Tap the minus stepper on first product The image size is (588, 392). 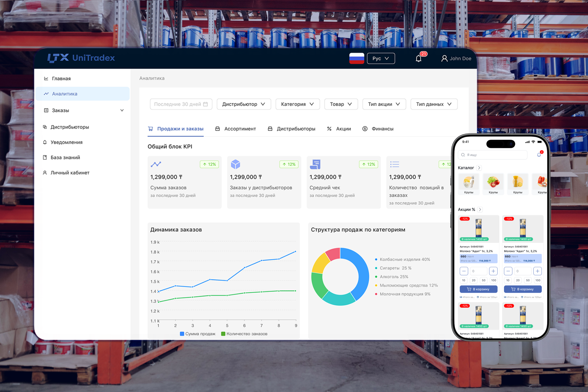[464, 271]
